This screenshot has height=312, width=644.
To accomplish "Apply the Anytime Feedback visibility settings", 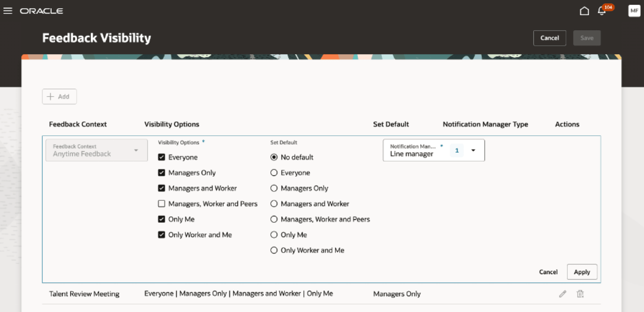I will coord(582,272).
